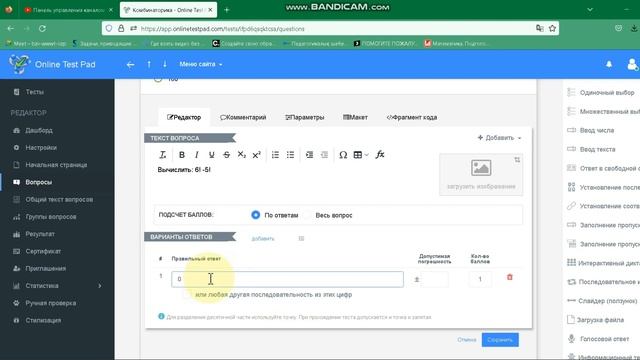Viewport: 640px width, 360px height.
Task: Switch to the Макет tab
Action: point(356,118)
